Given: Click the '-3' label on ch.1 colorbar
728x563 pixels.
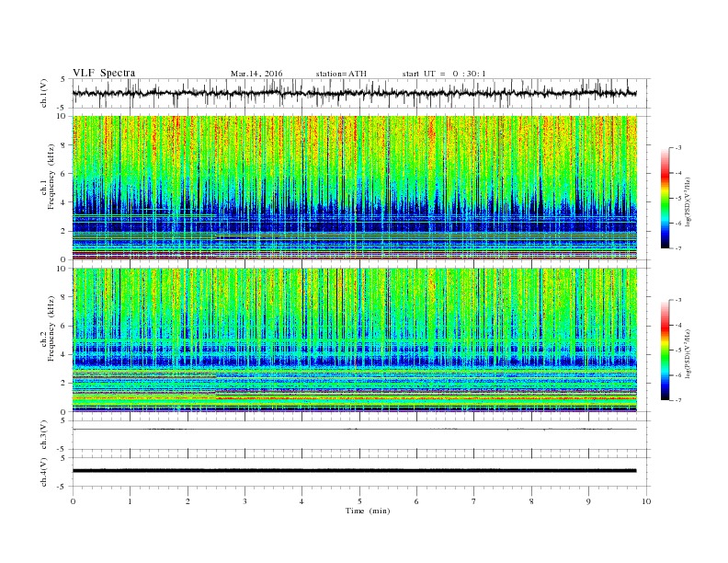Looking at the screenshot, I should (x=677, y=148).
